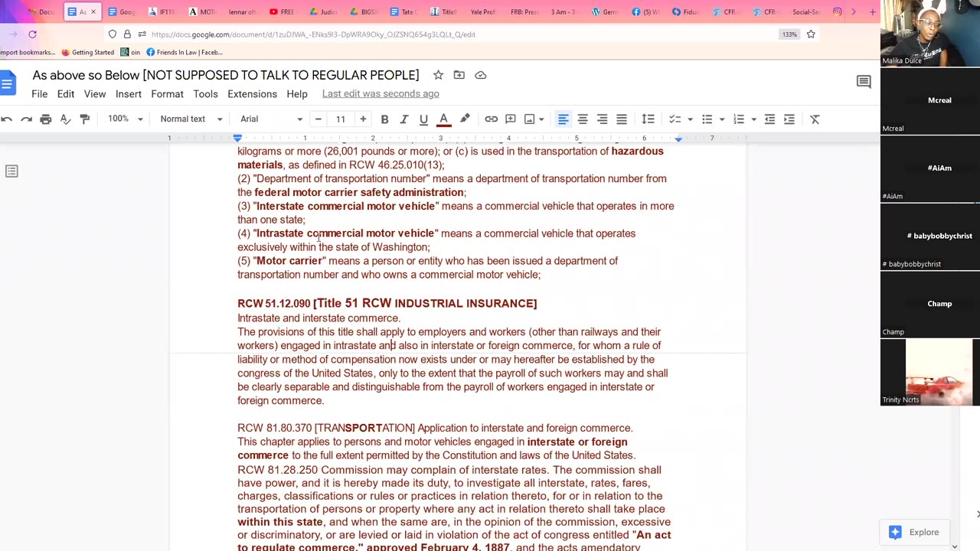Toggle bold formatting

(x=384, y=119)
